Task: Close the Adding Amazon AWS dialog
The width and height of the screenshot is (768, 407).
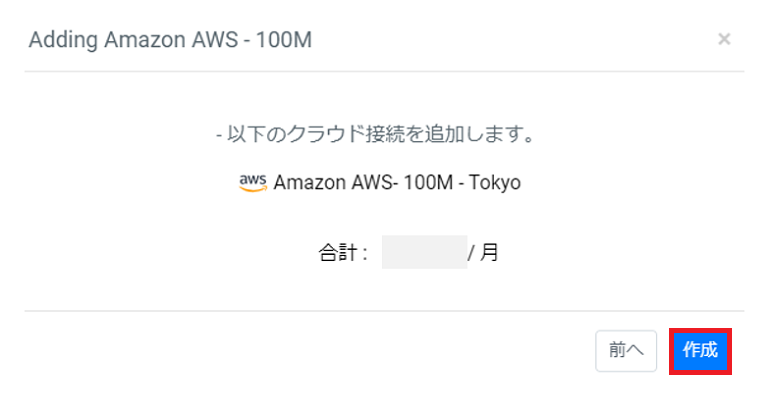Action: (x=724, y=39)
